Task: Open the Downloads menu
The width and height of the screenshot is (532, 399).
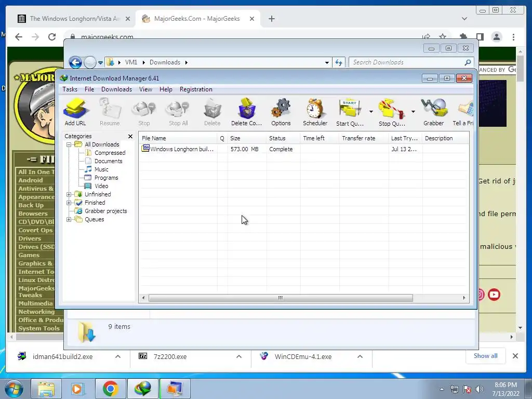Action: (116, 89)
